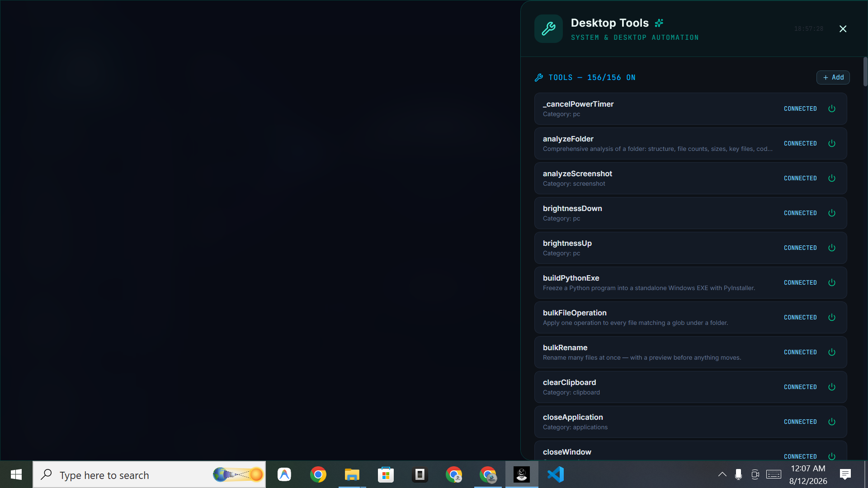
Task: Click CONNECTED status for bulkRename
Action: [800, 352]
